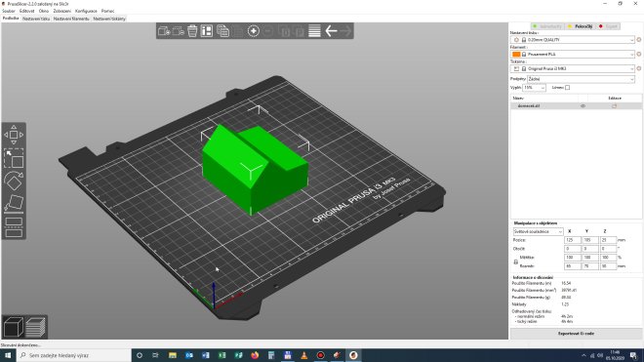Select the Cut tool in left toolbar
The image size is (644, 362).
[x=14, y=227]
